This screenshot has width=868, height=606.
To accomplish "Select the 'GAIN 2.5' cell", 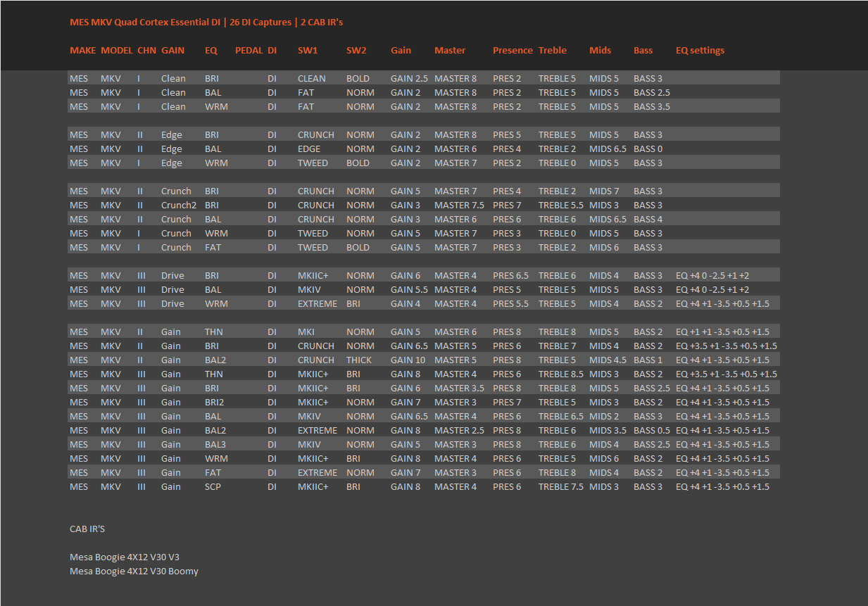I will click(409, 79).
